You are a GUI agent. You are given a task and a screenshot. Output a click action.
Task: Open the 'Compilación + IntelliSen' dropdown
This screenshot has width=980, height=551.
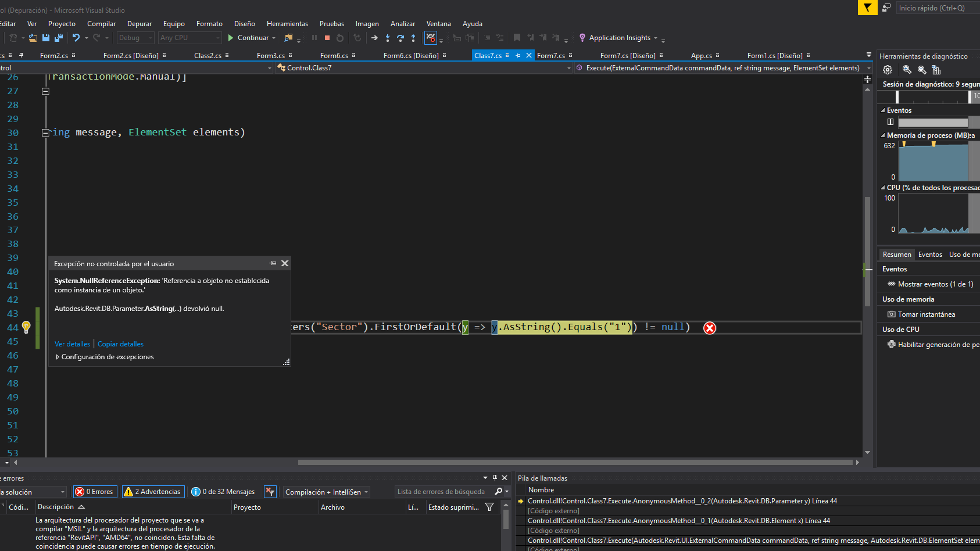tap(326, 491)
